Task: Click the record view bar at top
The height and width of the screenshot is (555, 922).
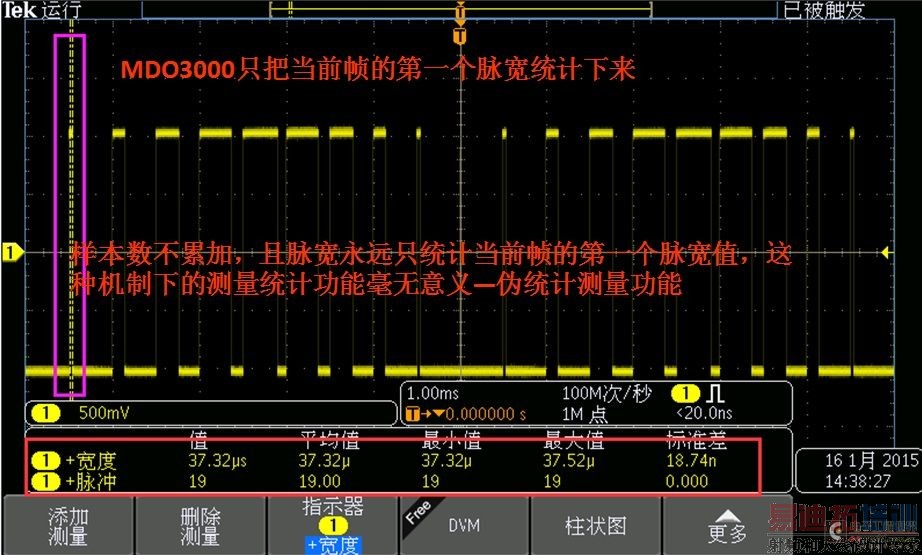Action: tap(460, 9)
